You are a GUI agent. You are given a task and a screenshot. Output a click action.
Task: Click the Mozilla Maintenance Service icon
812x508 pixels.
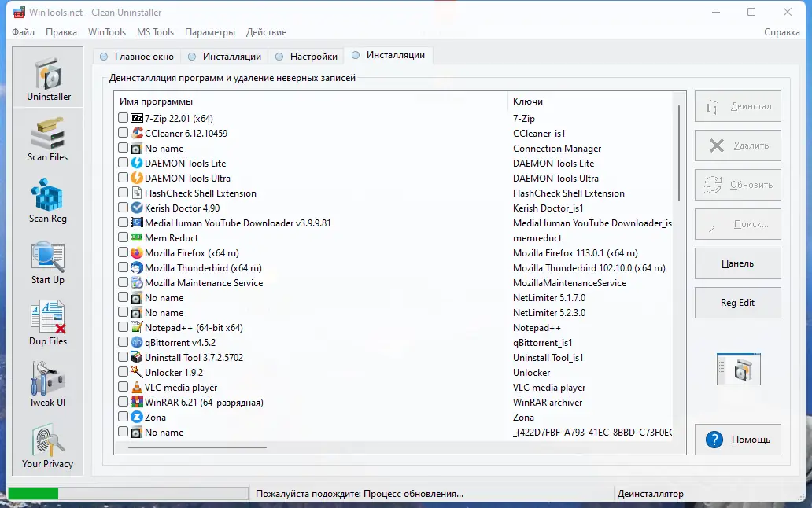coord(137,283)
